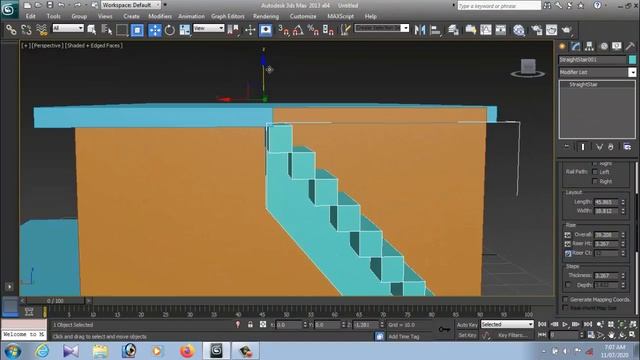The image size is (640, 360).
Task: Click the Length value input field
Action: pos(606,202)
